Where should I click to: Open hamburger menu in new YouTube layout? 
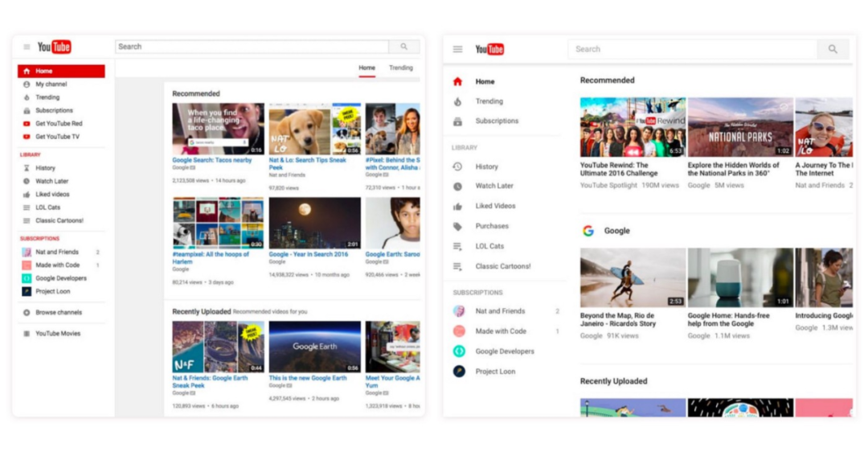pyautogui.click(x=458, y=49)
